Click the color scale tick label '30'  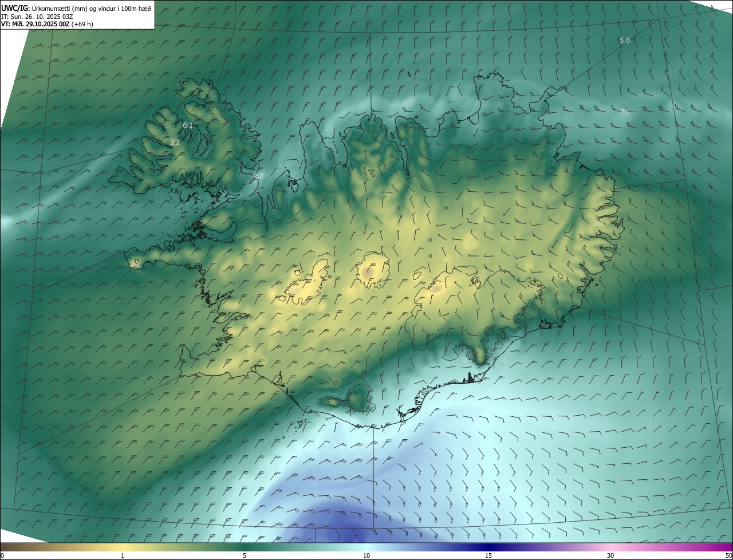(x=610, y=556)
